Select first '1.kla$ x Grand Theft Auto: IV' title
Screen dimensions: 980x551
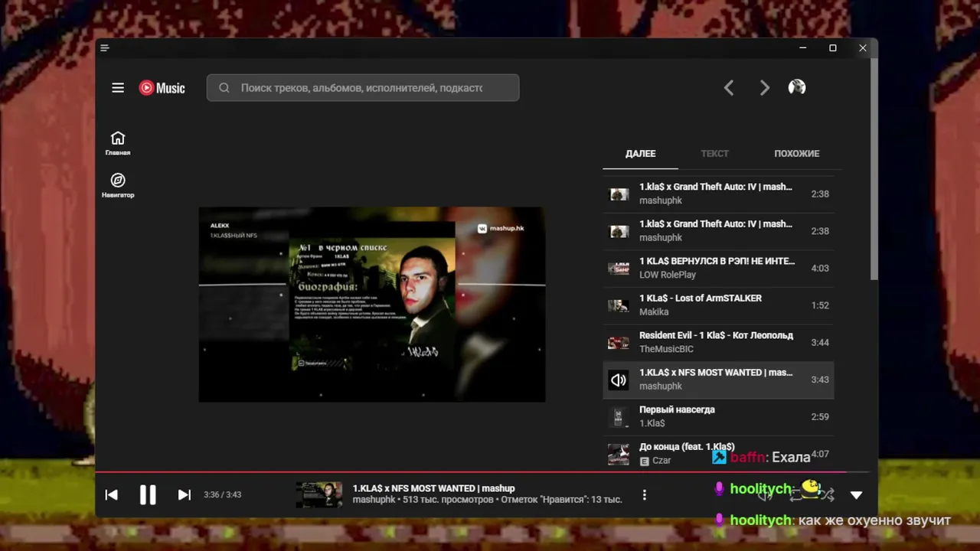pyautogui.click(x=716, y=187)
